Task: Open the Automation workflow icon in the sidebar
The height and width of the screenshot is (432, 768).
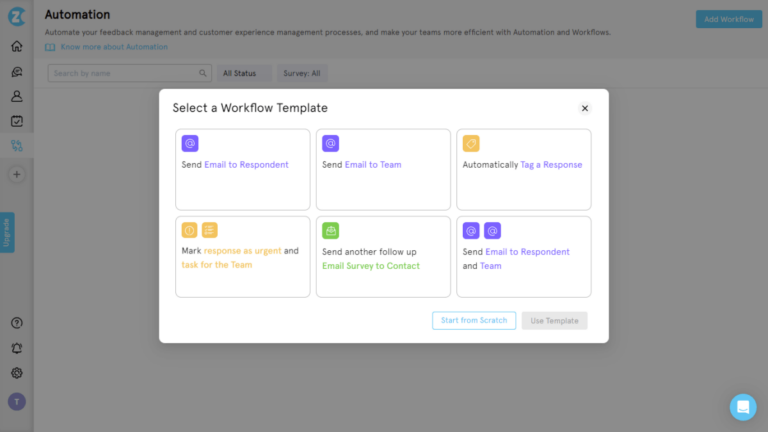Action: [x=17, y=145]
